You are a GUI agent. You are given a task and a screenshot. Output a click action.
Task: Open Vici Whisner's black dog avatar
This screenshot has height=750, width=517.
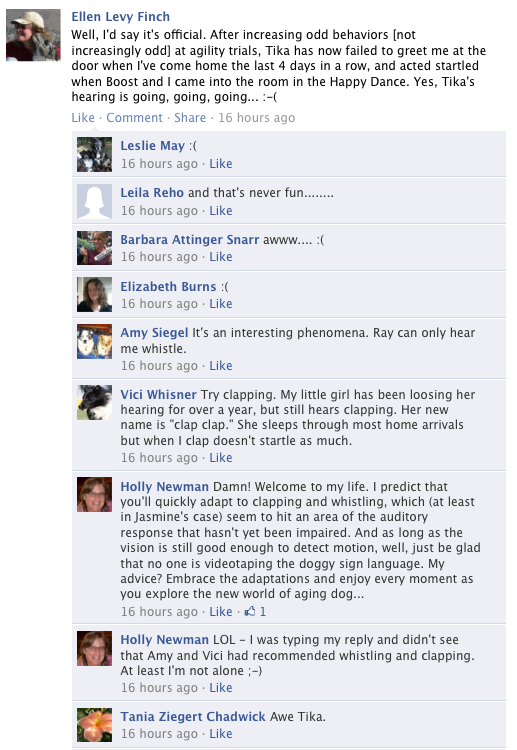pos(95,403)
